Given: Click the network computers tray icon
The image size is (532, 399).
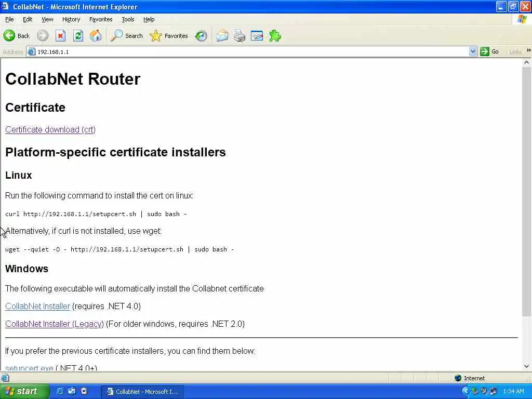Looking at the screenshot, I should [494, 391].
